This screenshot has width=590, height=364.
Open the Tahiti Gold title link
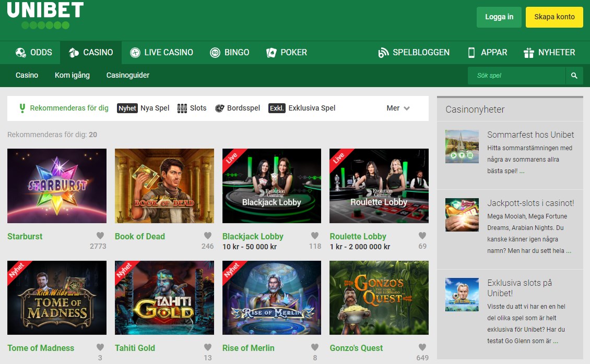point(135,348)
